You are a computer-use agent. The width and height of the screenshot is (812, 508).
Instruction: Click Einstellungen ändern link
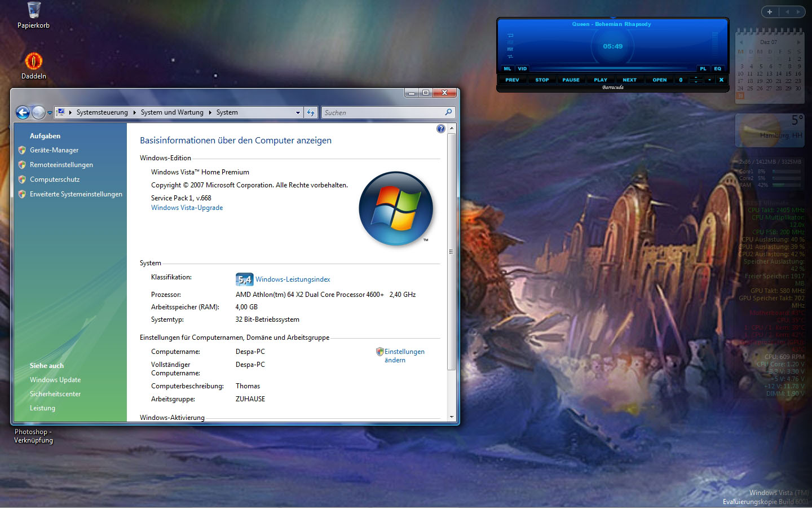point(404,356)
